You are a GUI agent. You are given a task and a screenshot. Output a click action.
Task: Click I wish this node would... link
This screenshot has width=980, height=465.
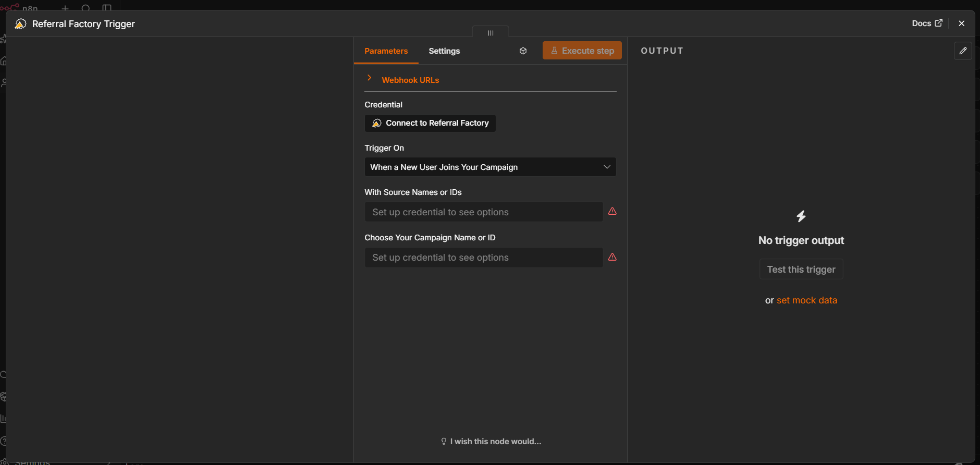(491, 442)
